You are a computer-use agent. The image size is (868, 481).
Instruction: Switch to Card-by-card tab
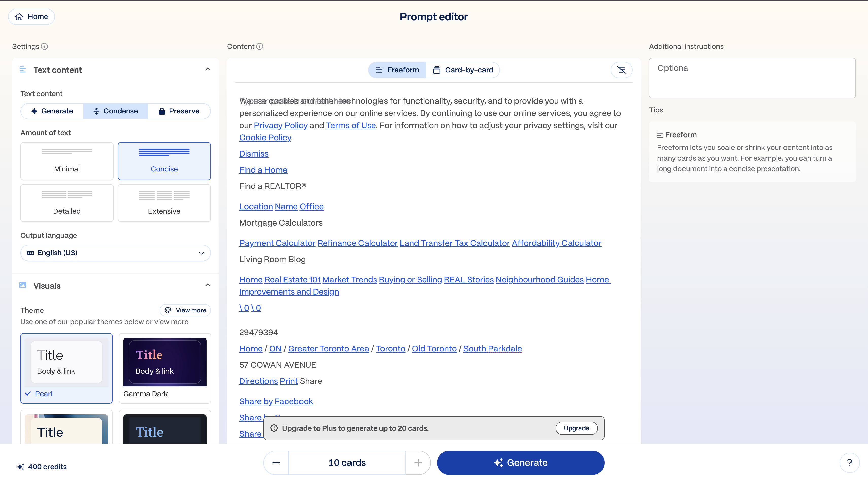click(x=463, y=70)
